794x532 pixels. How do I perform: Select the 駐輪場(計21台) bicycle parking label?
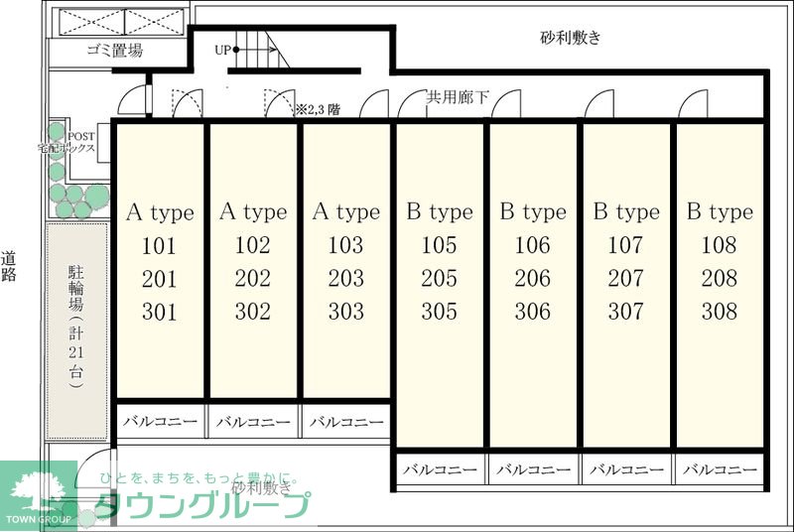point(76,326)
